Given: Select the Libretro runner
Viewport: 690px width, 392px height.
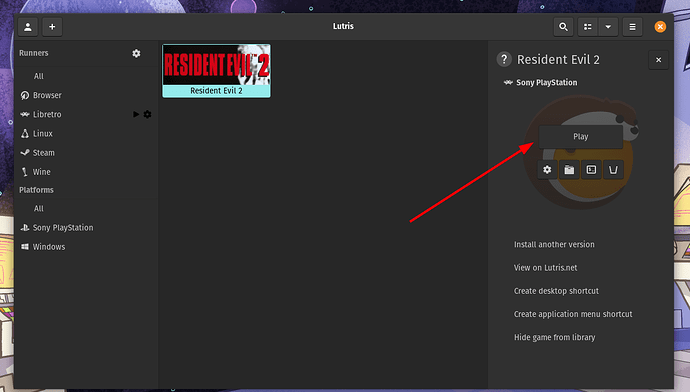Looking at the screenshot, I should 47,114.
